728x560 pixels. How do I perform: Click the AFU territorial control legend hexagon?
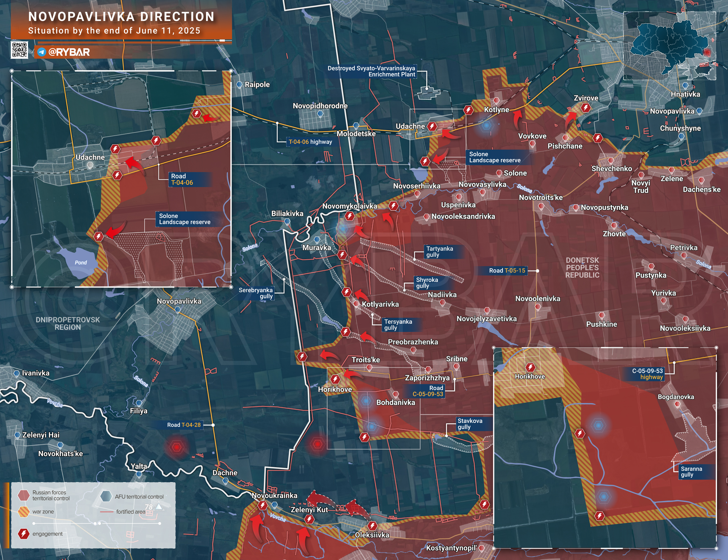tap(106, 496)
